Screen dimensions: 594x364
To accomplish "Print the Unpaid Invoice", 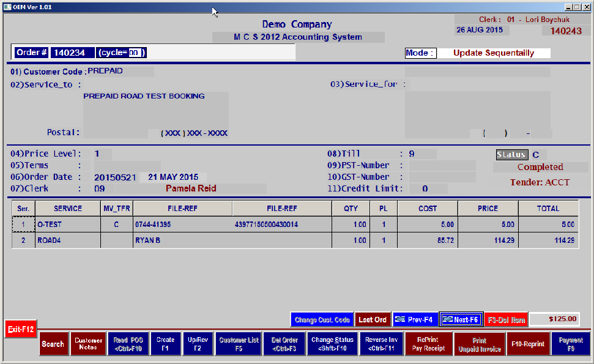I will (479, 343).
